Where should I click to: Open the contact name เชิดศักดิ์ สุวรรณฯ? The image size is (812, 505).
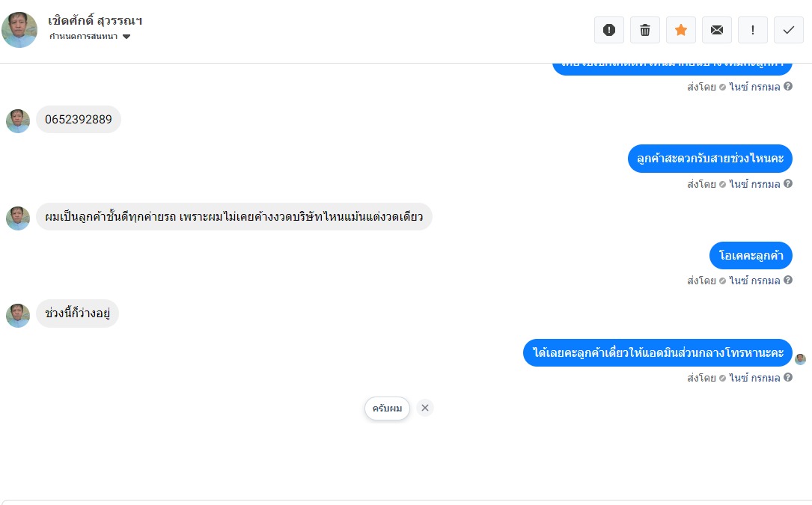(x=95, y=20)
